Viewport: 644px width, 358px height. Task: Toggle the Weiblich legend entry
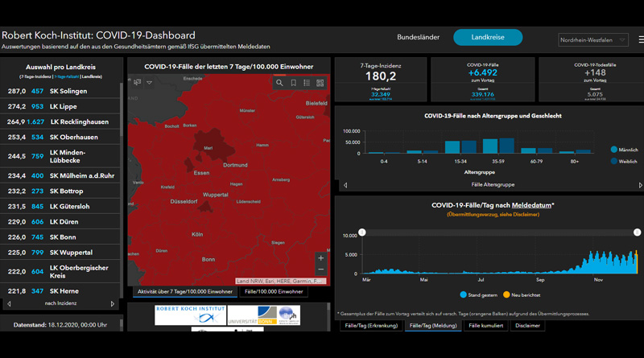tap(624, 162)
